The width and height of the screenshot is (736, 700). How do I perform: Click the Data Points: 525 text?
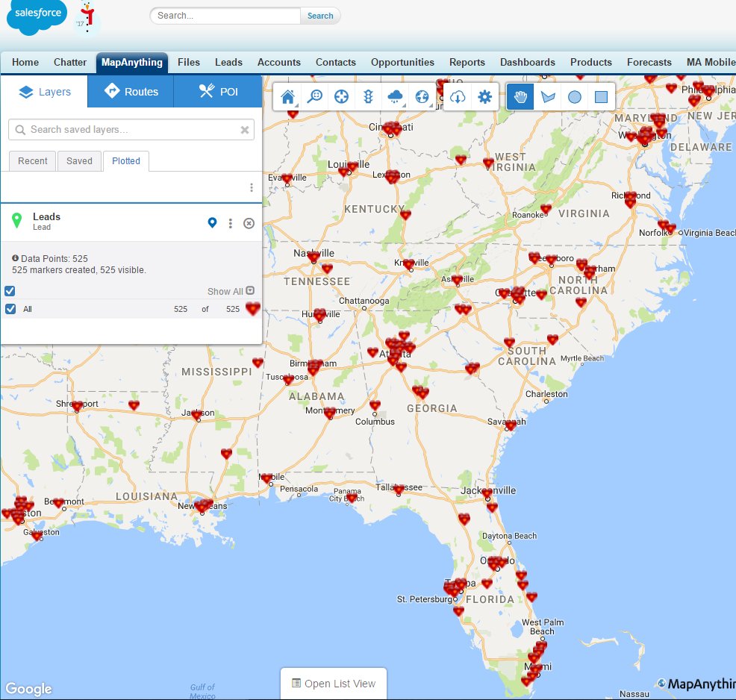(54, 258)
